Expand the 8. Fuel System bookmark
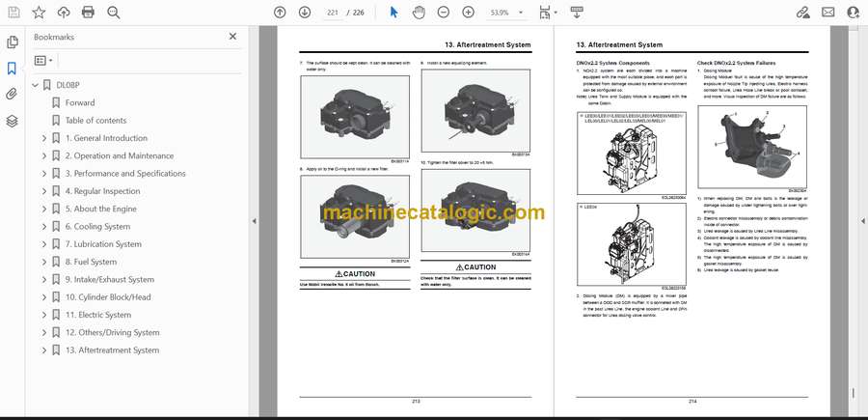Image resolution: width=868 pixels, height=420 pixels. pyautogui.click(x=44, y=262)
